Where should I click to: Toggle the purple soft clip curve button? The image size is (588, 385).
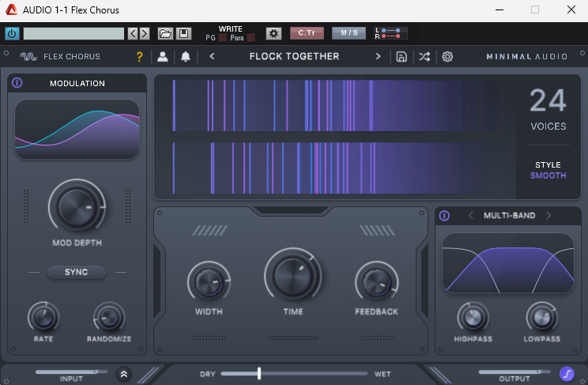point(567,374)
